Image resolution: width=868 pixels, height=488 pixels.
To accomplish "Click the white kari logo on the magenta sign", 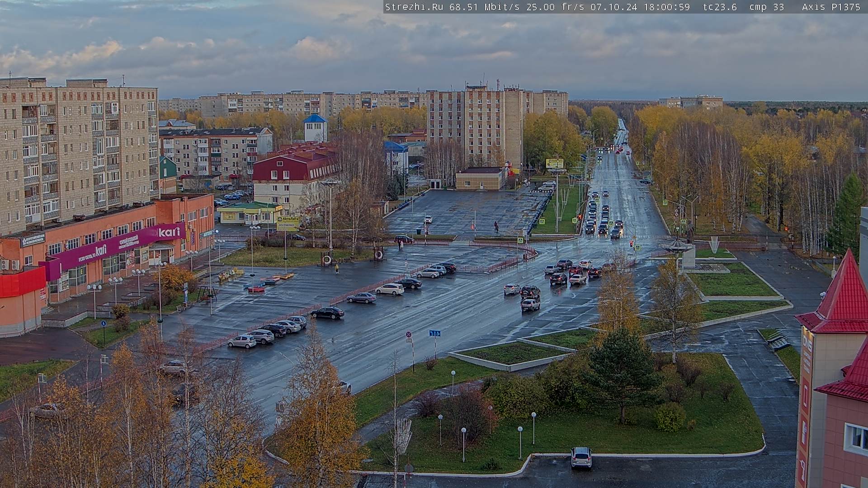I will point(169,232).
